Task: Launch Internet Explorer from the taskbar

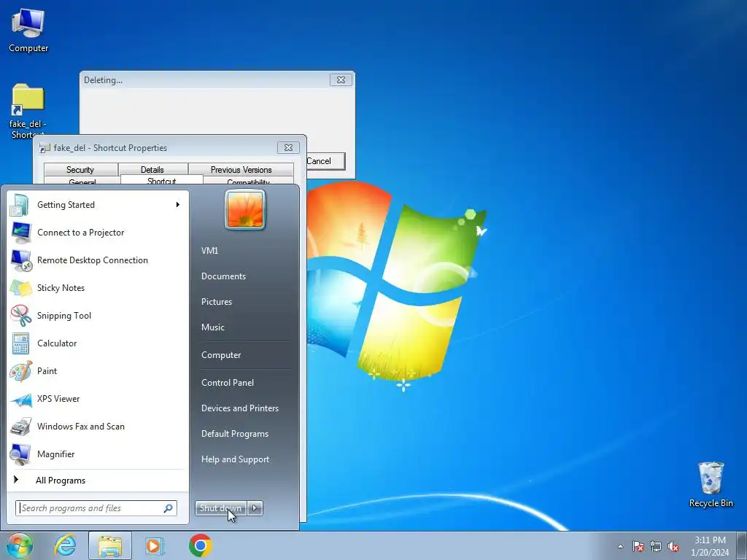Action: pyautogui.click(x=65, y=545)
